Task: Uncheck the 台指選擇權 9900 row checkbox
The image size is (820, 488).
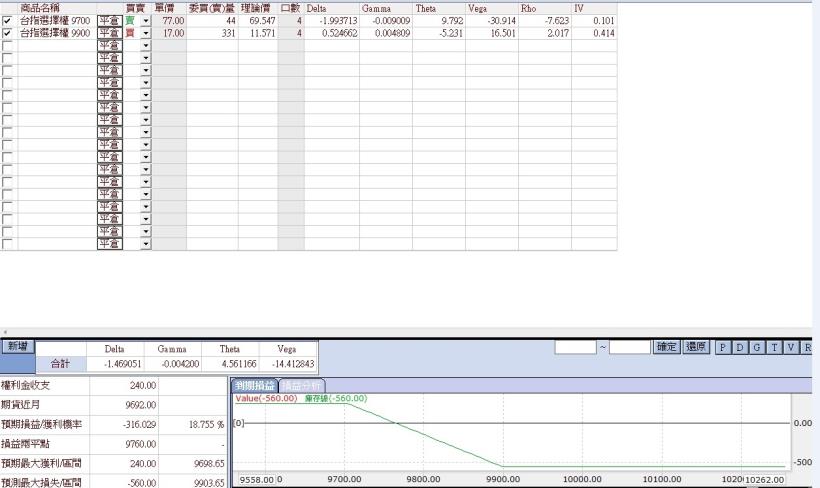Action: (8, 33)
